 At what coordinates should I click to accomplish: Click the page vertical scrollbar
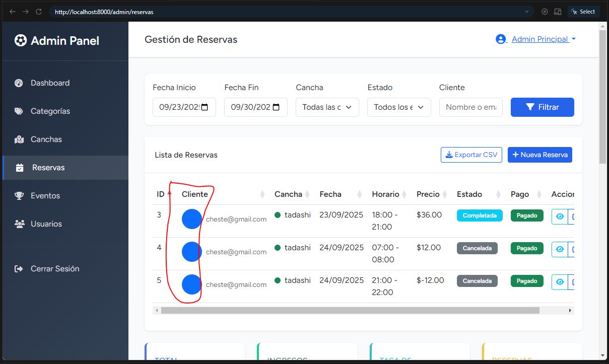coord(602,97)
